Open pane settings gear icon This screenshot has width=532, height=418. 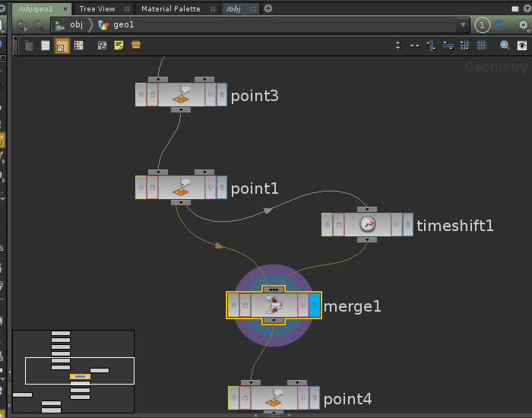tap(523, 25)
